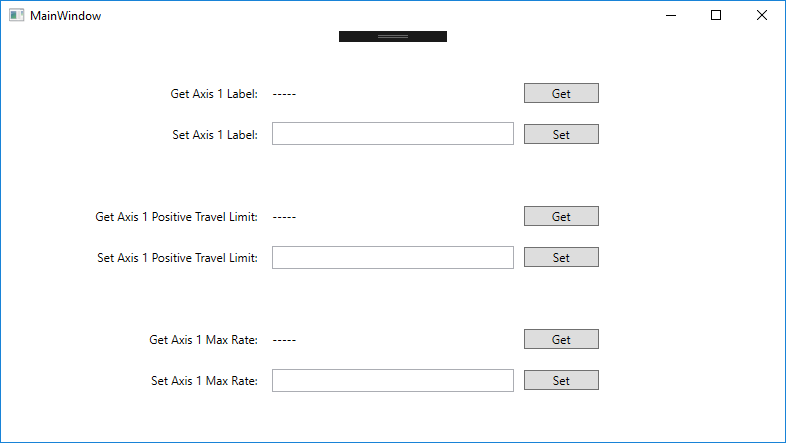Get the Axis 1 Positive Travel Limit
The width and height of the screenshot is (786, 443).
point(561,217)
